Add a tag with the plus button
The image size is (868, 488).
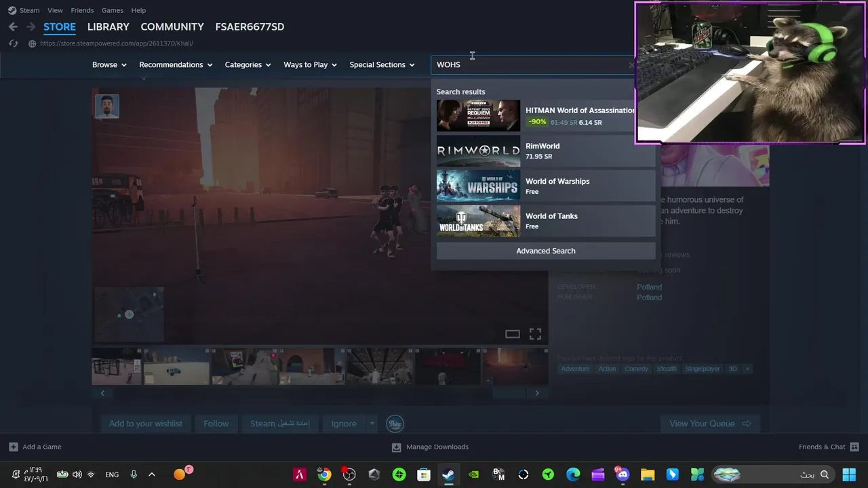tap(747, 369)
